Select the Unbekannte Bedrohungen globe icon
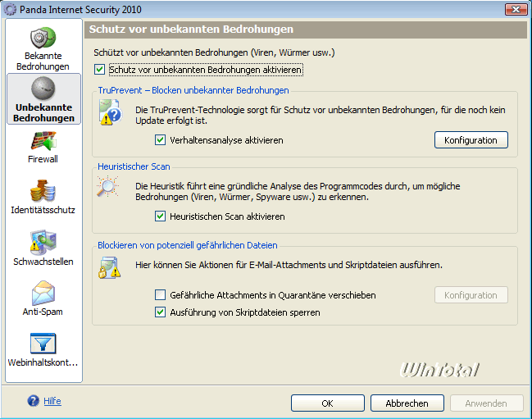The height and width of the screenshot is (419, 532). [43, 89]
